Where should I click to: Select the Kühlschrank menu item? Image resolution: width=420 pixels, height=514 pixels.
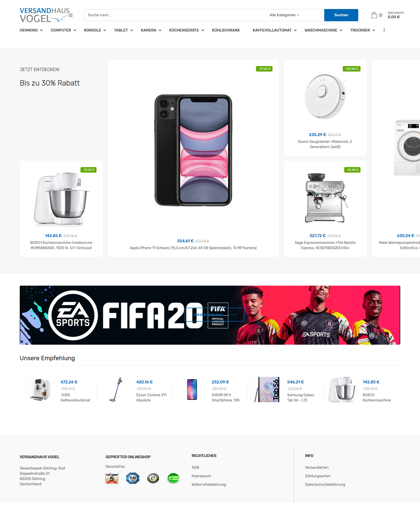(226, 30)
